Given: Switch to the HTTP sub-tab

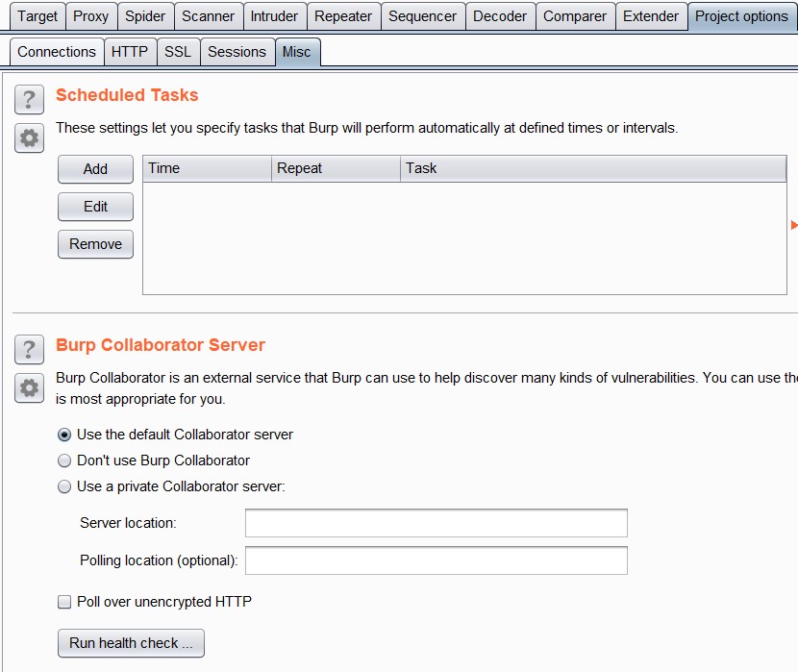Looking at the screenshot, I should point(130,52).
